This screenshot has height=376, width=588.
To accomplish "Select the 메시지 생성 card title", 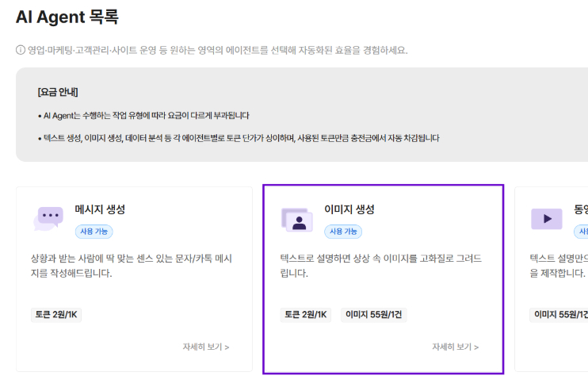I will (x=100, y=209).
